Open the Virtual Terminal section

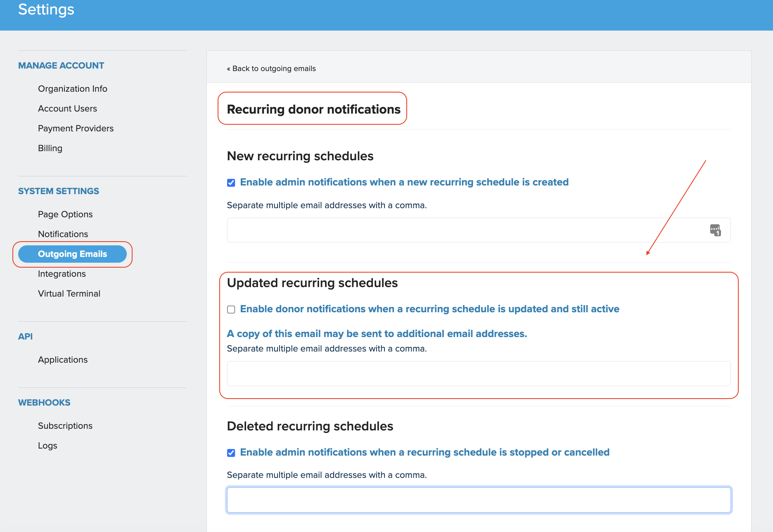click(x=69, y=293)
